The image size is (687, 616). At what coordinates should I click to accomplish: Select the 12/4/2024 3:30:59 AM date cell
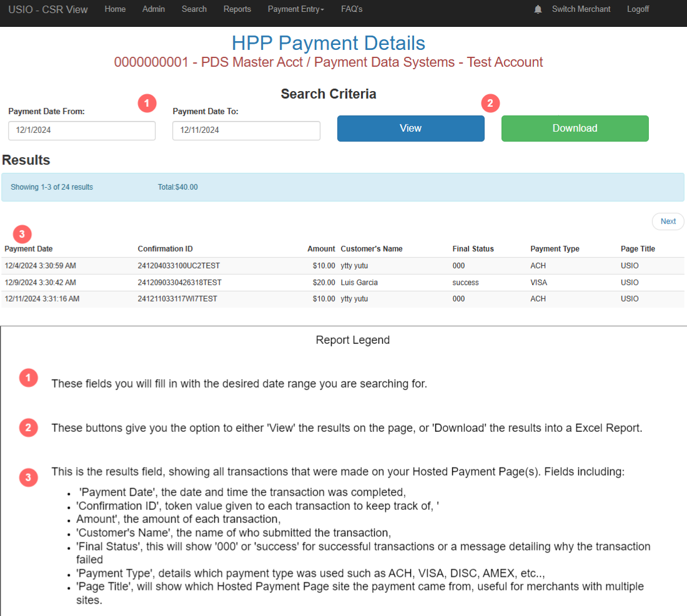point(41,266)
